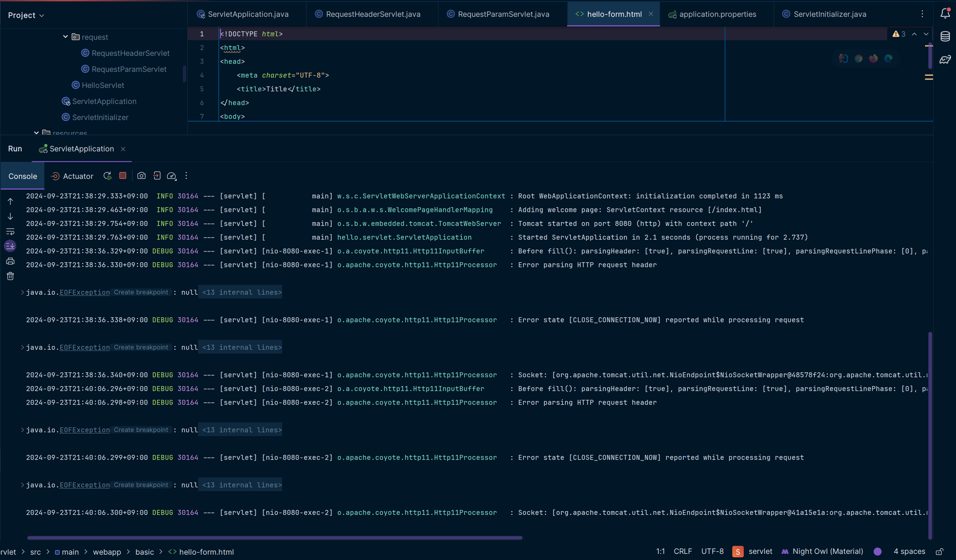This screenshot has width=956, height=560.
Task: Toggle soft-wrap in the console
Action: pos(10,232)
